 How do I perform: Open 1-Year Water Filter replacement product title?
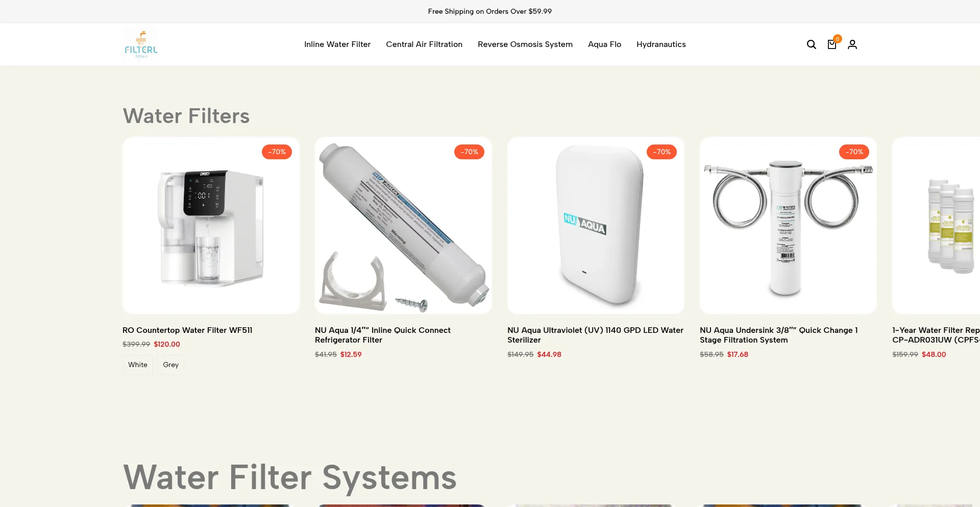(x=936, y=335)
